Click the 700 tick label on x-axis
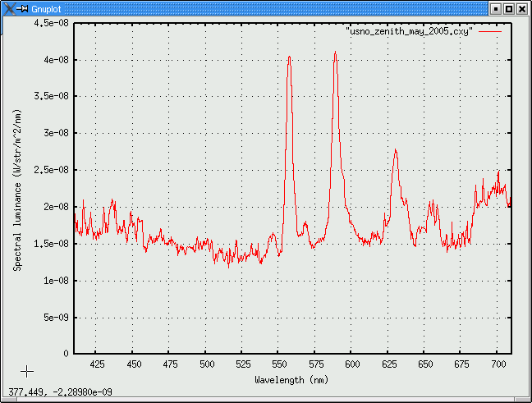 (x=498, y=364)
